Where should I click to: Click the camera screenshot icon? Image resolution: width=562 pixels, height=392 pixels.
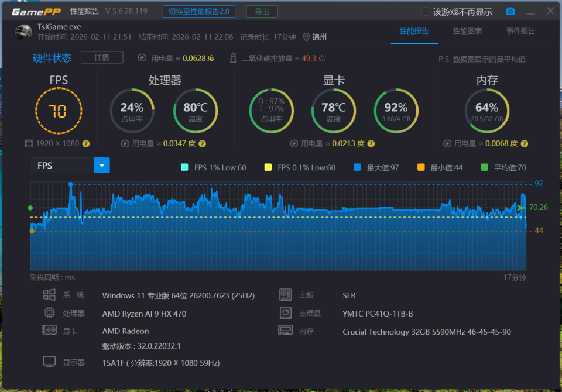point(510,12)
